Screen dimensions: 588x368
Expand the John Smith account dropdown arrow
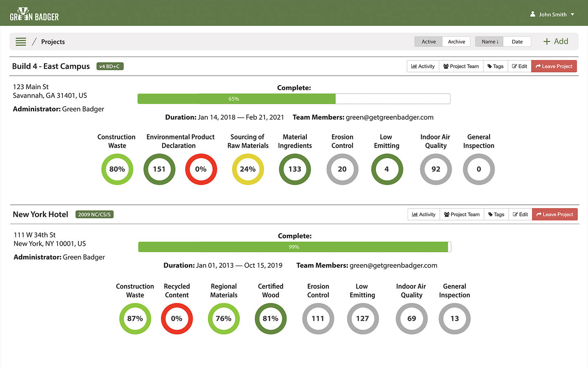point(572,14)
